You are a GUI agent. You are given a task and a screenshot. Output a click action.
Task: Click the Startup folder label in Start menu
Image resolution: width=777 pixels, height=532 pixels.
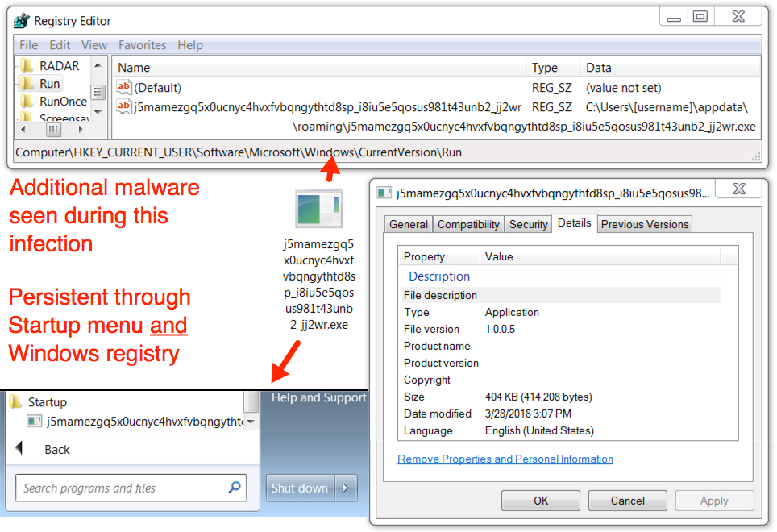(x=47, y=401)
